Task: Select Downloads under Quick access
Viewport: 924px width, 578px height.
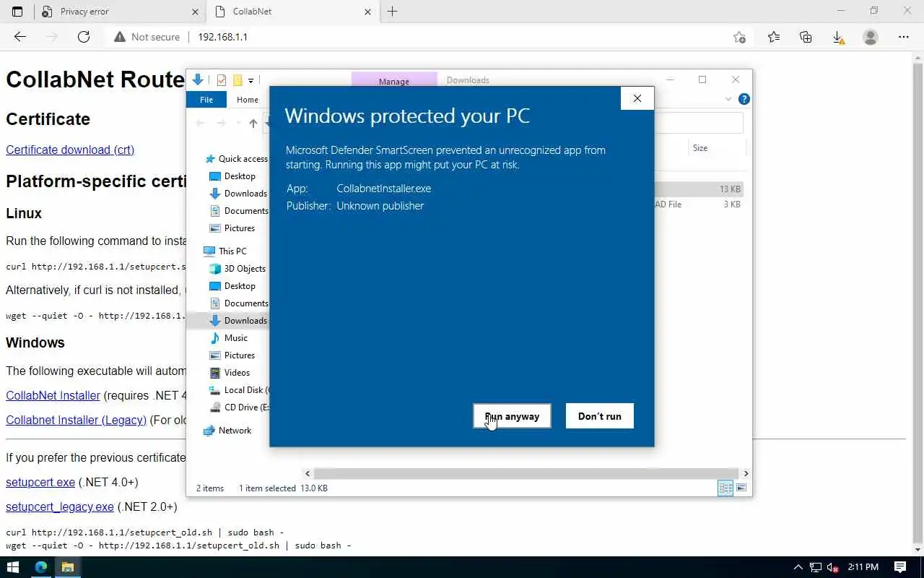Action: [x=238, y=194]
